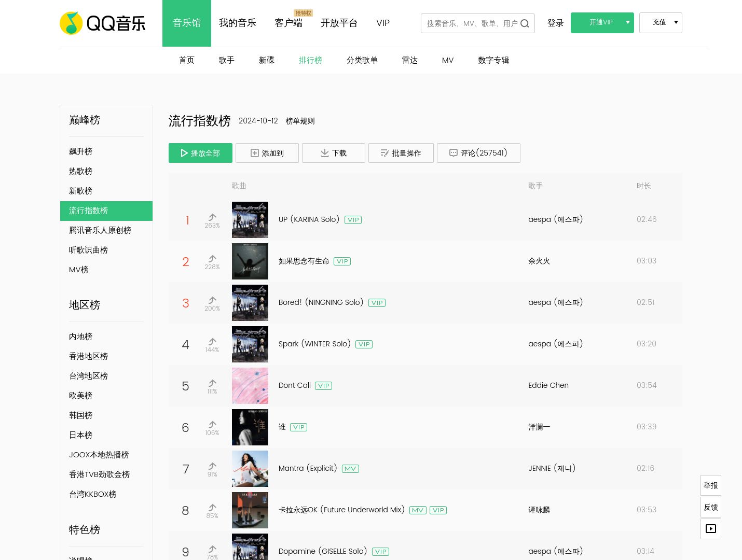742x560 pixels.
Task: Go to 数字专辑 in sub navigation
Action: 493,60
